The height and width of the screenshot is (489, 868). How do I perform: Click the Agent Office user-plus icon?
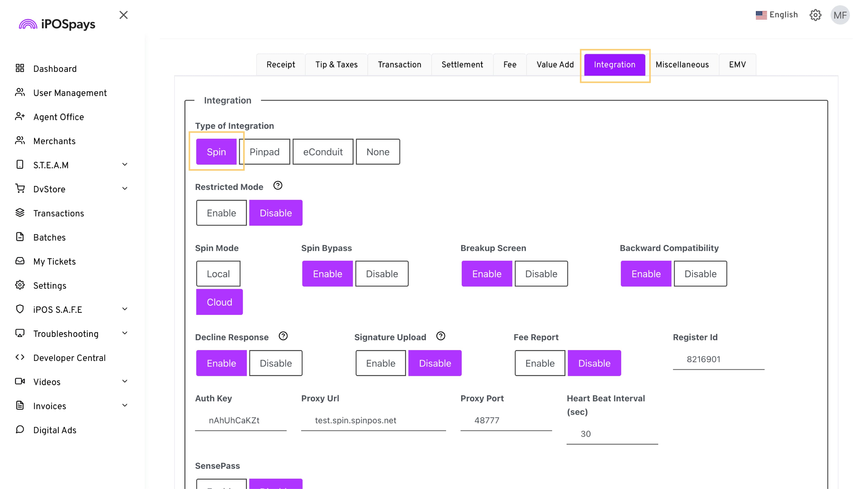tap(20, 117)
